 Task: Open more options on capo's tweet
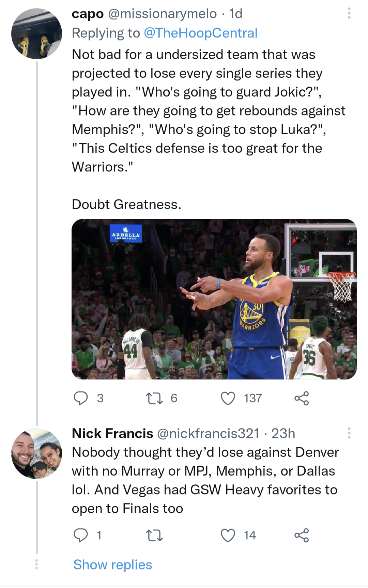[x=349, y=13]
